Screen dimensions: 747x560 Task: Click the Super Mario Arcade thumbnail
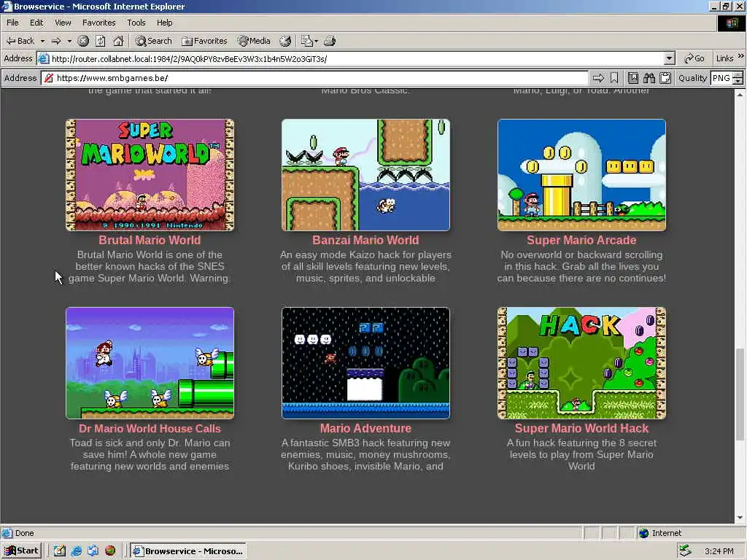click(x=581, y=175)
